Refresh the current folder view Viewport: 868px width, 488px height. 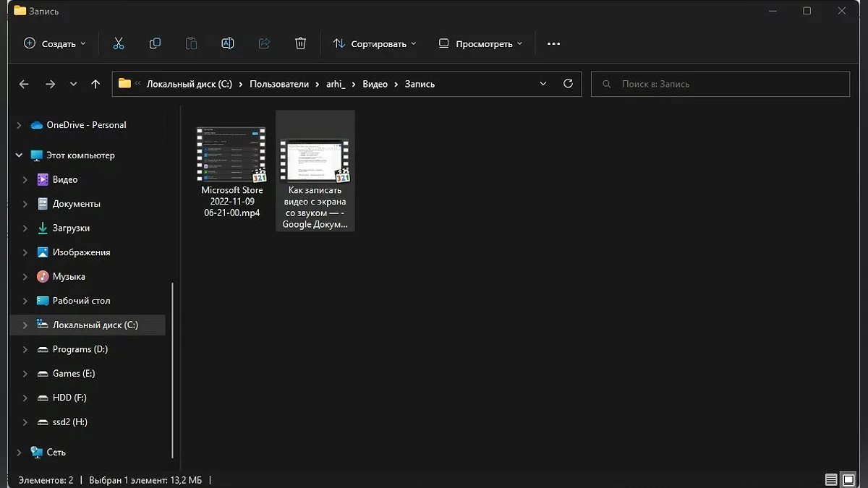(568, 84)
